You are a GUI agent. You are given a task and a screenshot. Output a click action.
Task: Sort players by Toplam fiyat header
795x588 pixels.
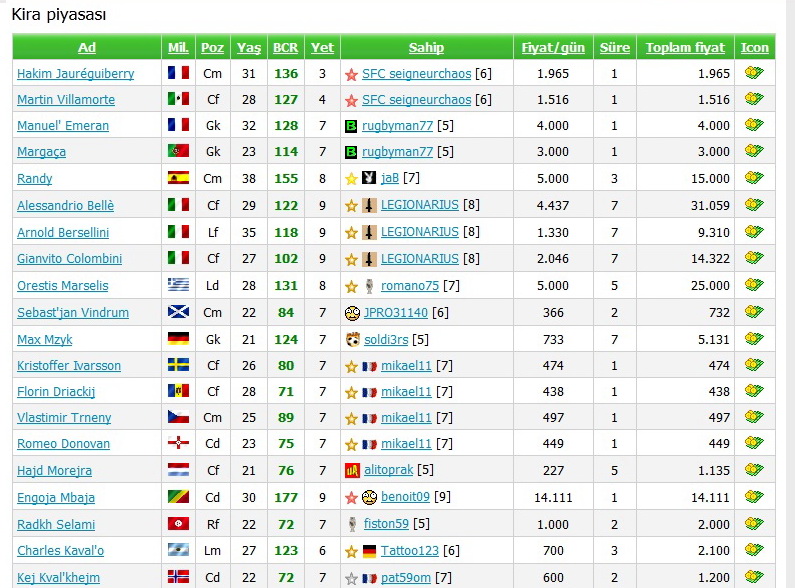[685, 47]
